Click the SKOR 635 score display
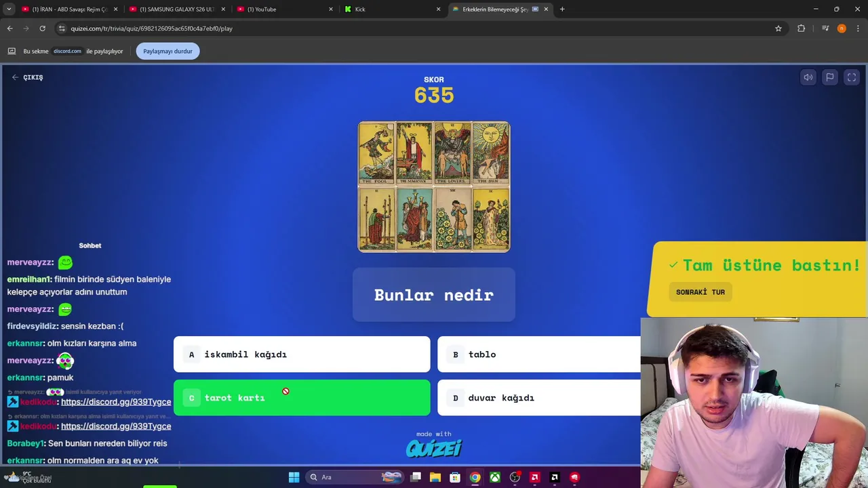This screenshot has width=868, height=488. pyautogui.click(x=434, y=90)
